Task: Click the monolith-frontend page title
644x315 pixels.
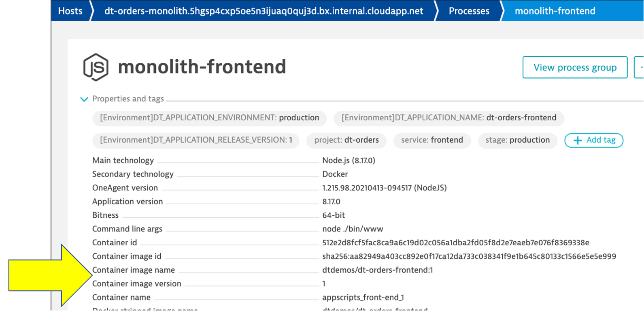Action: (x=202, y=67)
